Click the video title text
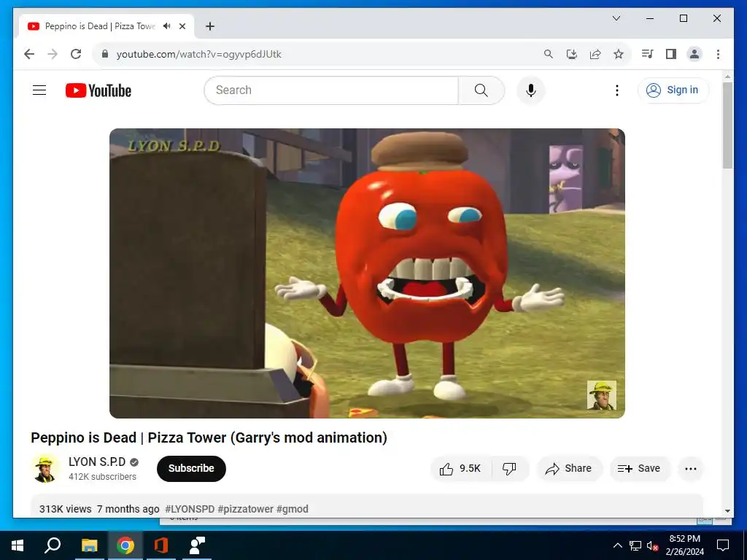This screenshot has width=747, height=560. click(209, 437)
